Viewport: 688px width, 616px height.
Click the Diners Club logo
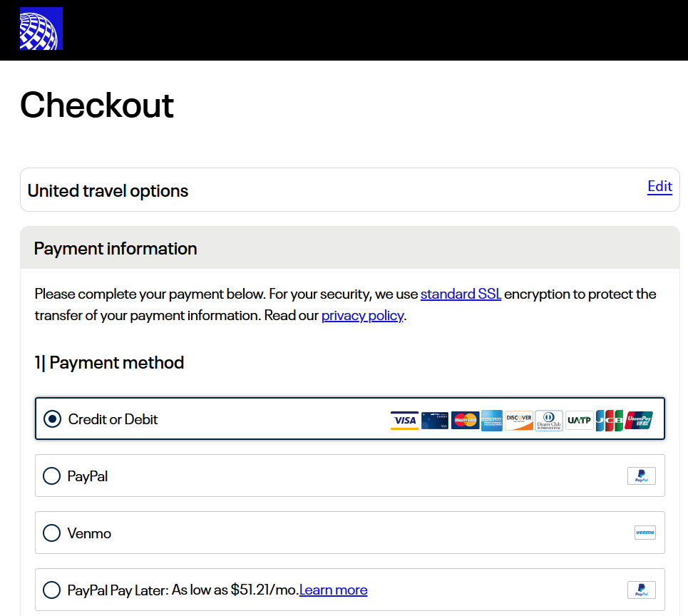point(549,421)
